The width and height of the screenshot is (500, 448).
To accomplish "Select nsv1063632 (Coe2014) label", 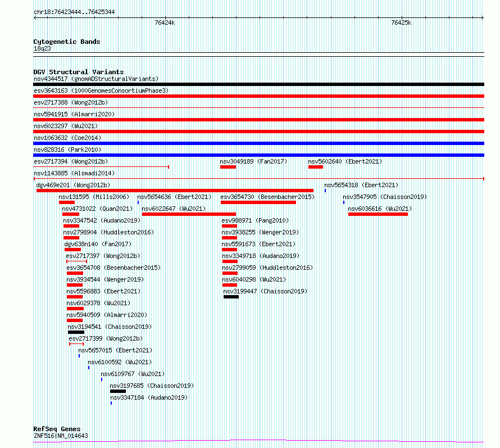I will pos(67,138).
